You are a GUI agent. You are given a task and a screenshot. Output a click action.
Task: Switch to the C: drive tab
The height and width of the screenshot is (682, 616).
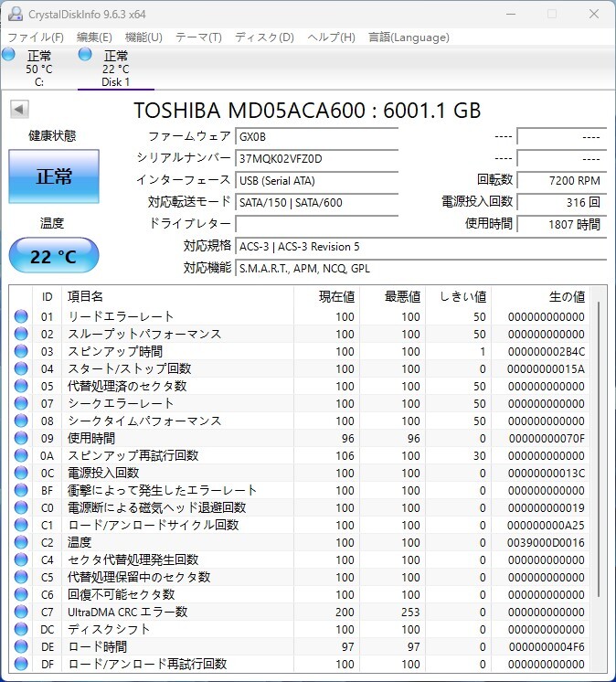pos(38,69)
